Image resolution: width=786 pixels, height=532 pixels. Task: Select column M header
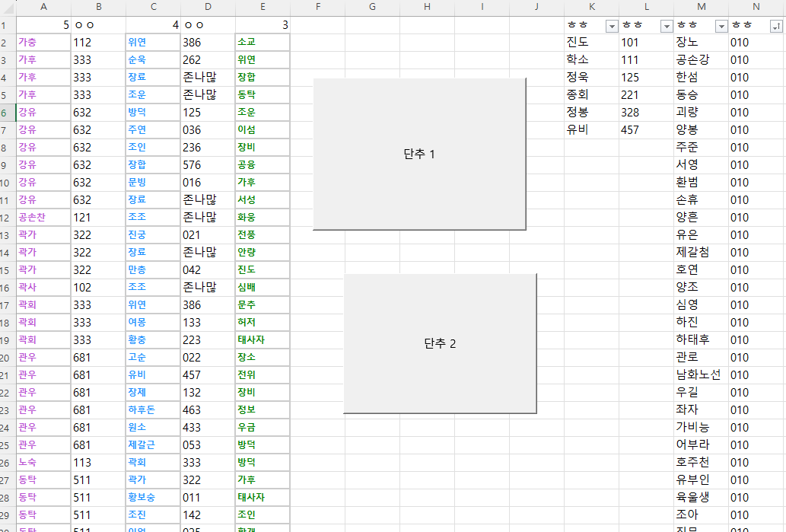coord(701,8)
